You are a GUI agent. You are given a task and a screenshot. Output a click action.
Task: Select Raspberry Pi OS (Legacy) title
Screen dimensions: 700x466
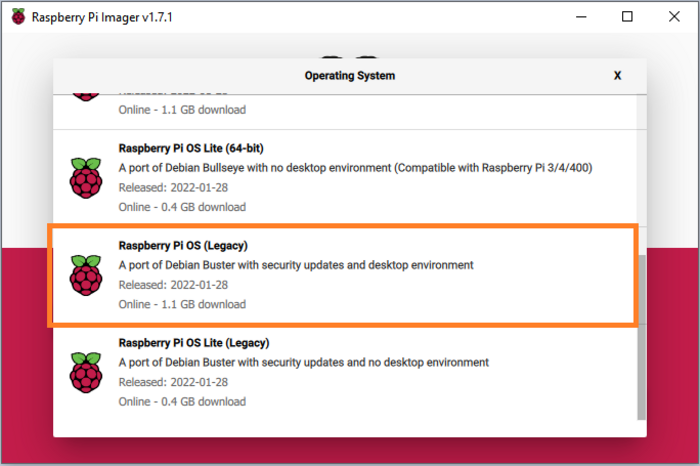pos(183,245)
